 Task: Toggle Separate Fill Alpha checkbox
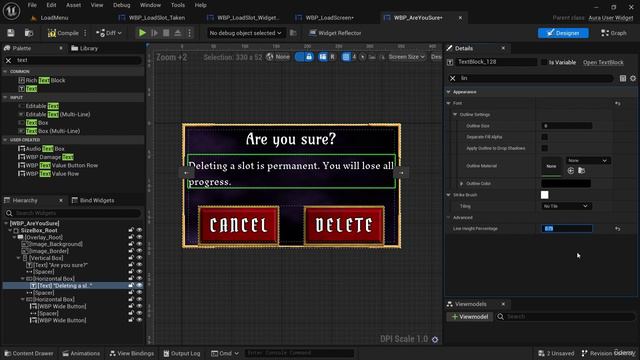[x=544, y=137]
